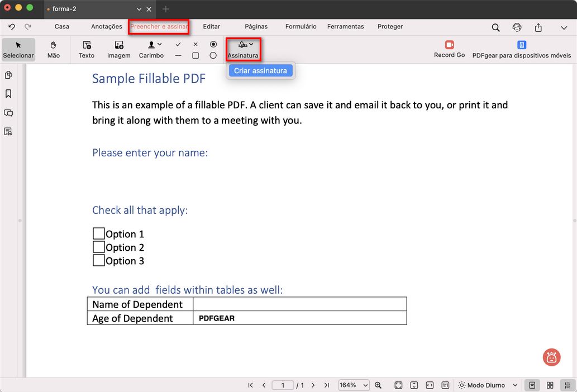
Task: Click the fit page icon
Action: [x=398, y=385]
